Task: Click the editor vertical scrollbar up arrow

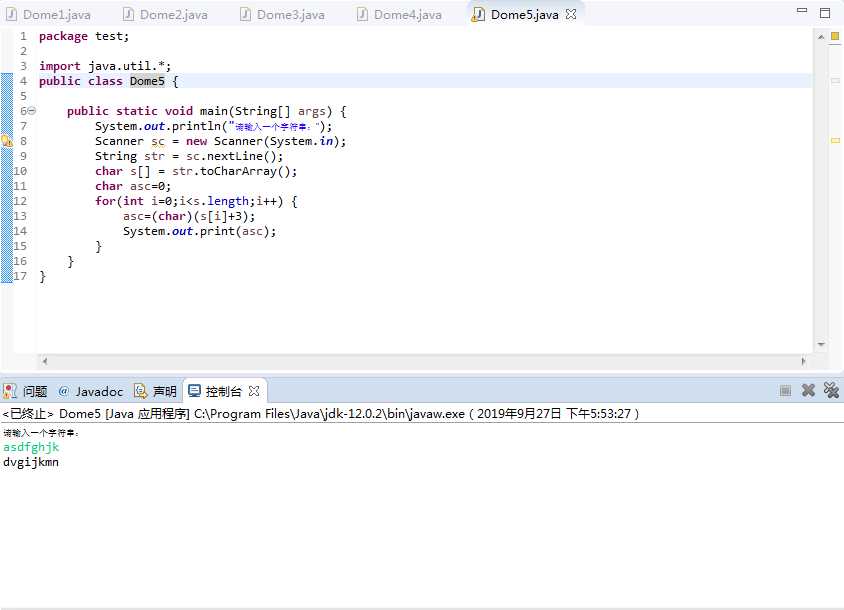Action: coord(821,37)
